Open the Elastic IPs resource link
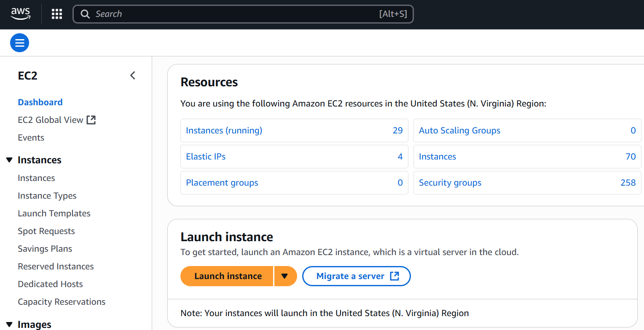Screen dimensions: 644x330 [x=206, y=156]
